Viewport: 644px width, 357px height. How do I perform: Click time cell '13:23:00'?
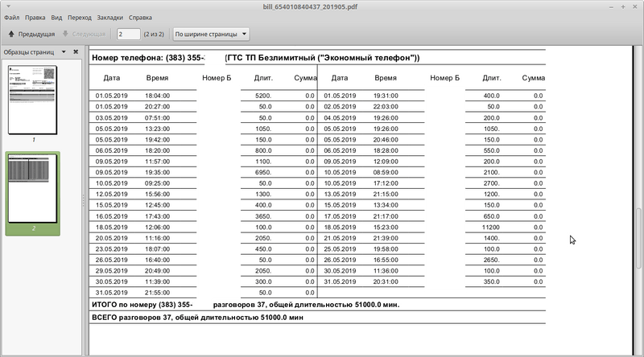click(x=157, y=129)
